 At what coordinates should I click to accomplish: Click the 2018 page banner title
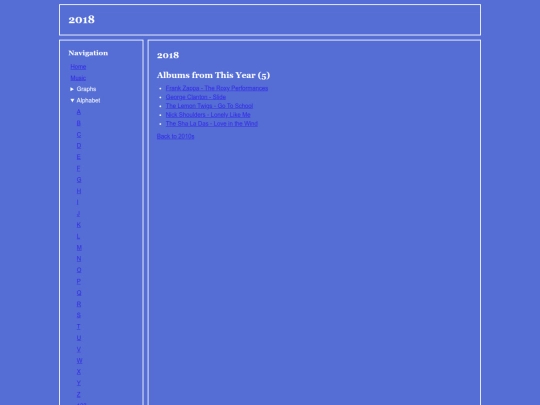(82, 20)
